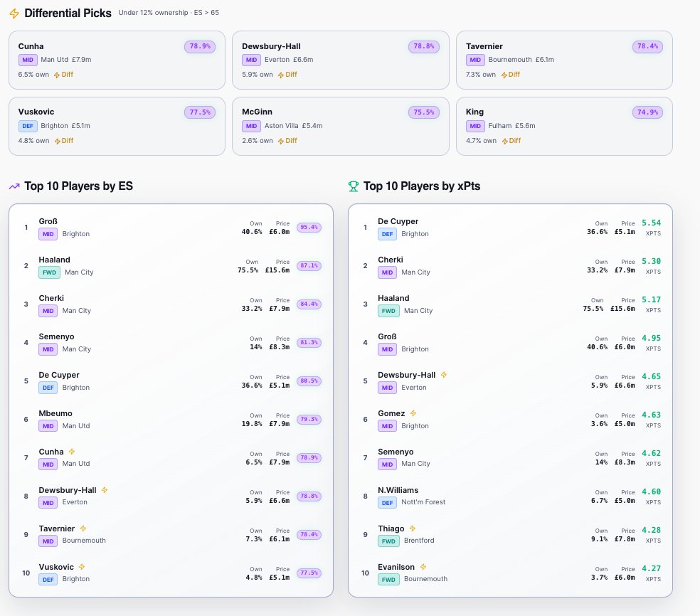This screenshot has width=700, height=616.
Task: Click the trophy icon by Top 10 Players by xPts
Action: [x=353, y=186]
